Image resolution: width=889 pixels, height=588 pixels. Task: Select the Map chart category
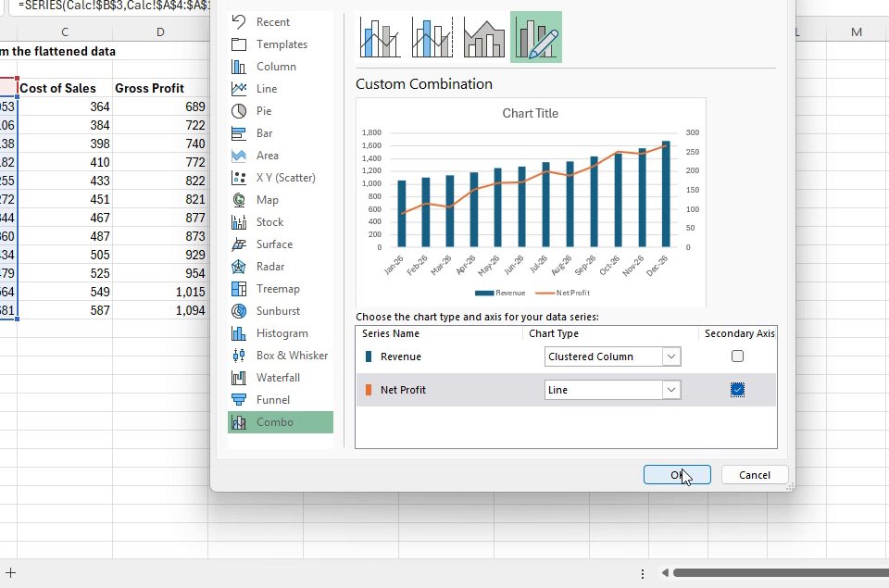280,200
